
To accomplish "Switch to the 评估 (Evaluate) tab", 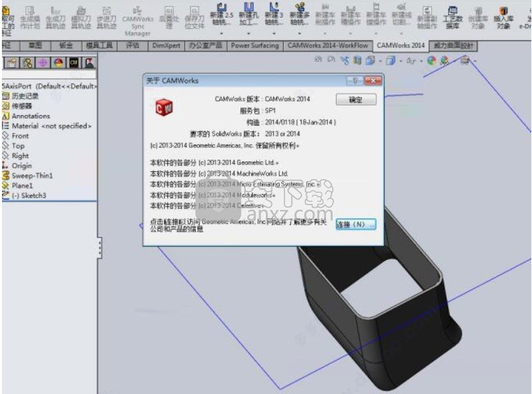I will point(132,45).
